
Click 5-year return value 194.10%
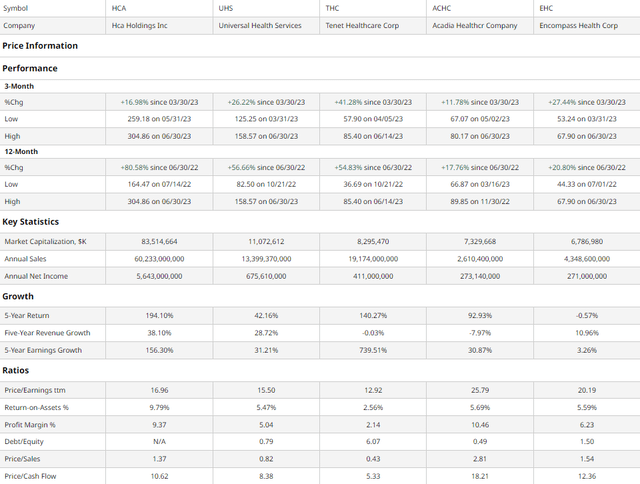[159, 315]
